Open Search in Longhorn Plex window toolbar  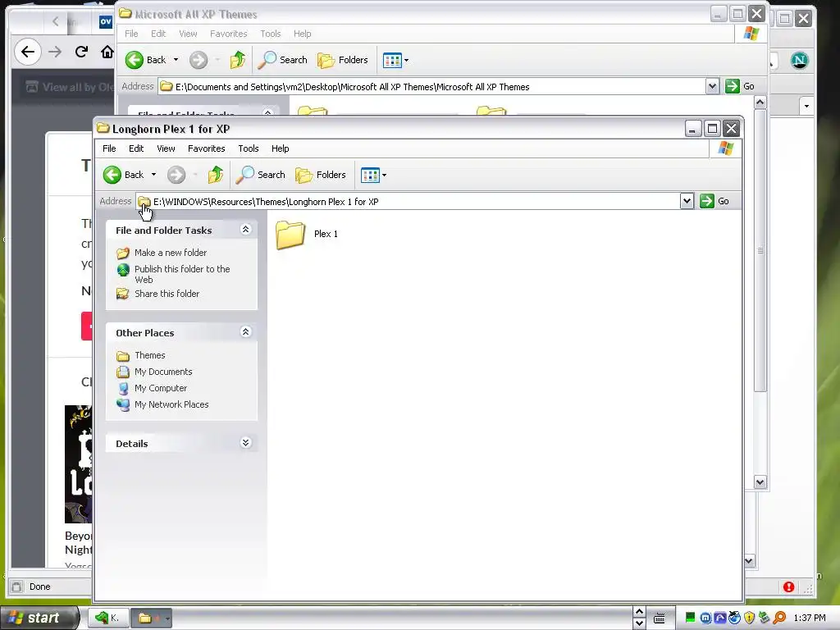tap(260, 175)
